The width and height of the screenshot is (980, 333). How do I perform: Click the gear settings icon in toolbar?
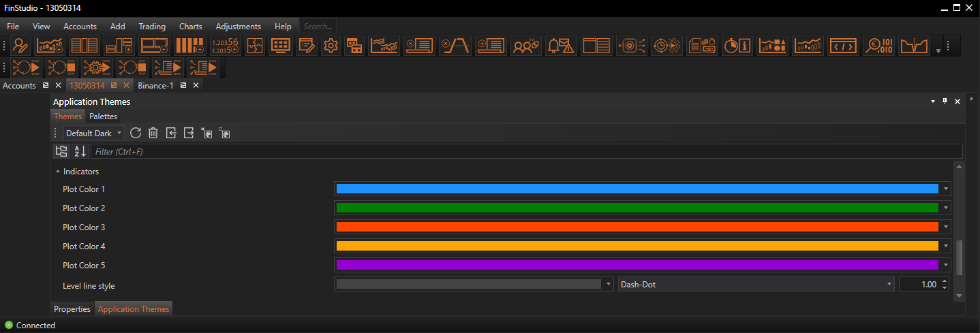click(331, 46)
